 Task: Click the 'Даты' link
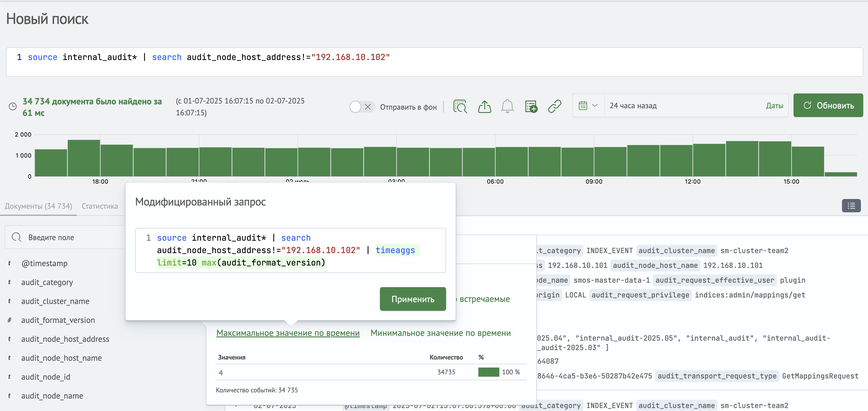[x=774, y=106]
